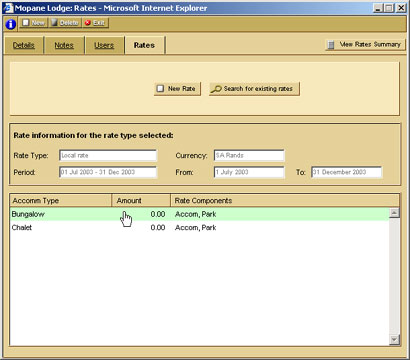Select the Rates tab

[144, 45]
